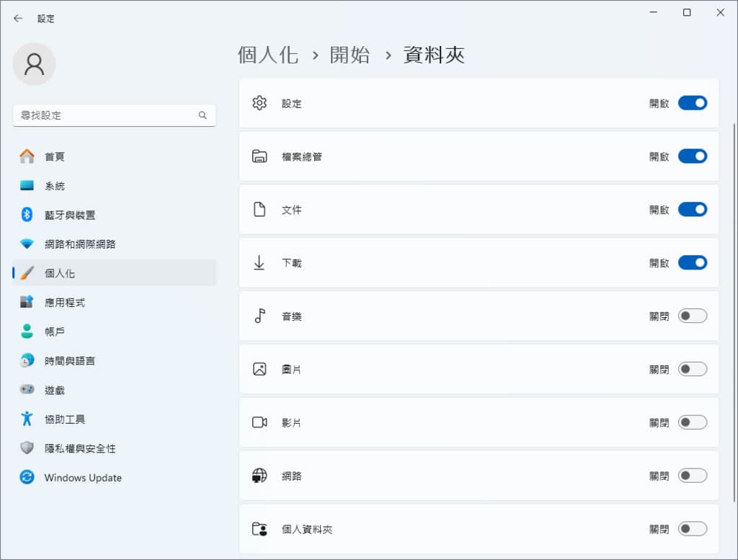Viewport: 738px width, 560px height.
Task: Click the 影片 video camera icon
Action: click(259, 422)
